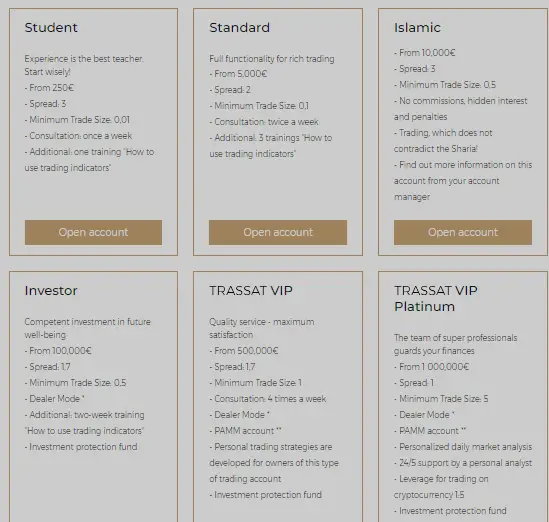The width and height of the screenshot is (549, 522).
Task: Click 'From 5,000€' in Standard card
Action: (238, 74)
